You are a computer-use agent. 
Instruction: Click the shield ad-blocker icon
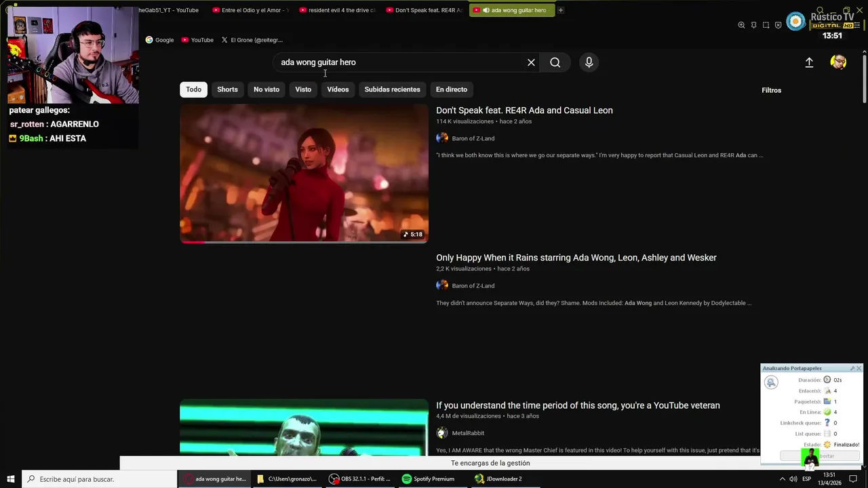[778, 25]
